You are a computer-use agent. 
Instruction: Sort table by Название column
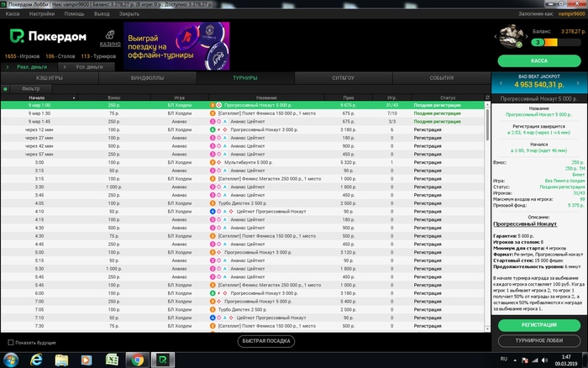[266, 97]
